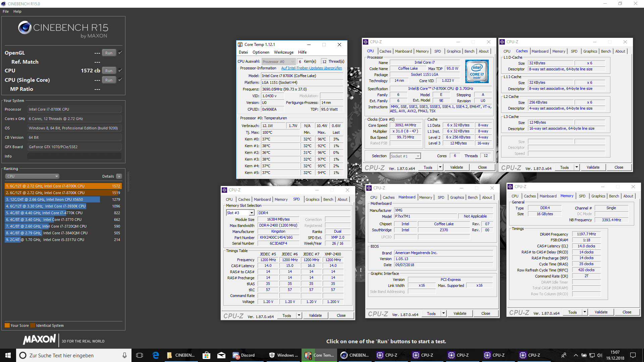Click the Intel driver updates link

[x=311, y=68]
